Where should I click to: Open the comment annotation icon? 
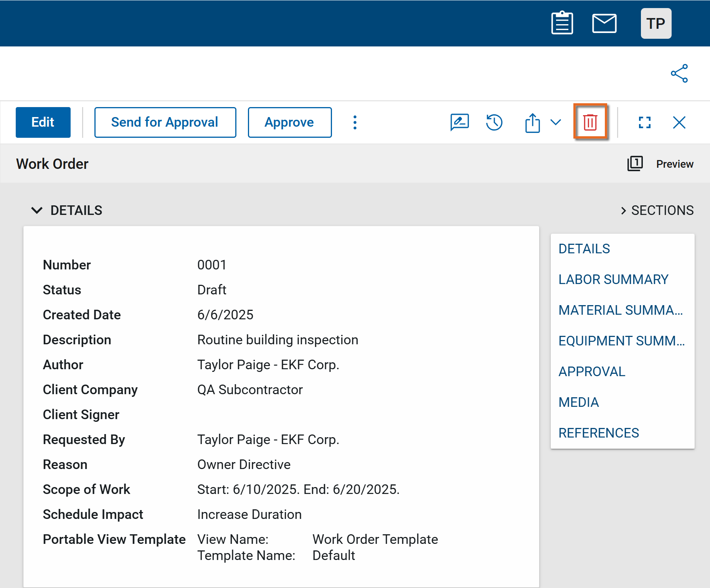459,122
